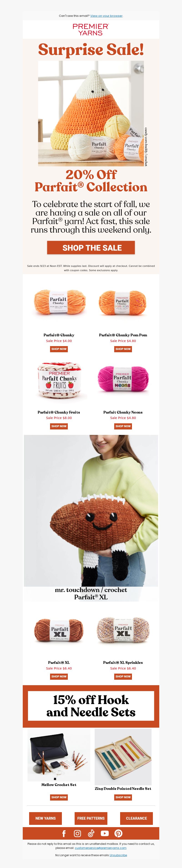
Task: Click the customer service email link
Action: (101, 848)
